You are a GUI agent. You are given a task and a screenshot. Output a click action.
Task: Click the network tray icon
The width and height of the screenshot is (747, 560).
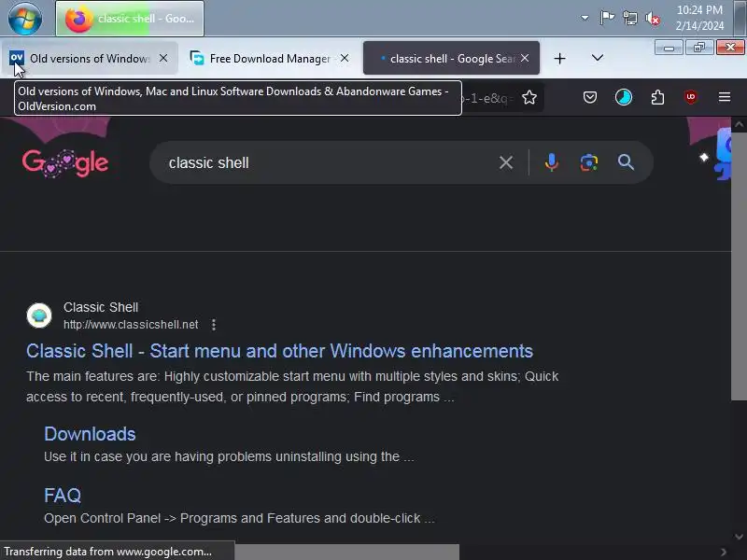(629, 18)
